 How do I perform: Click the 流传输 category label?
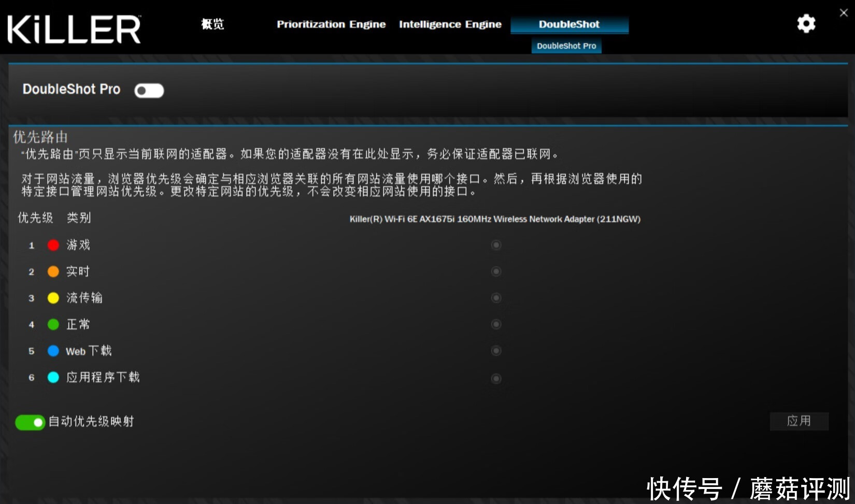(84, 298)
